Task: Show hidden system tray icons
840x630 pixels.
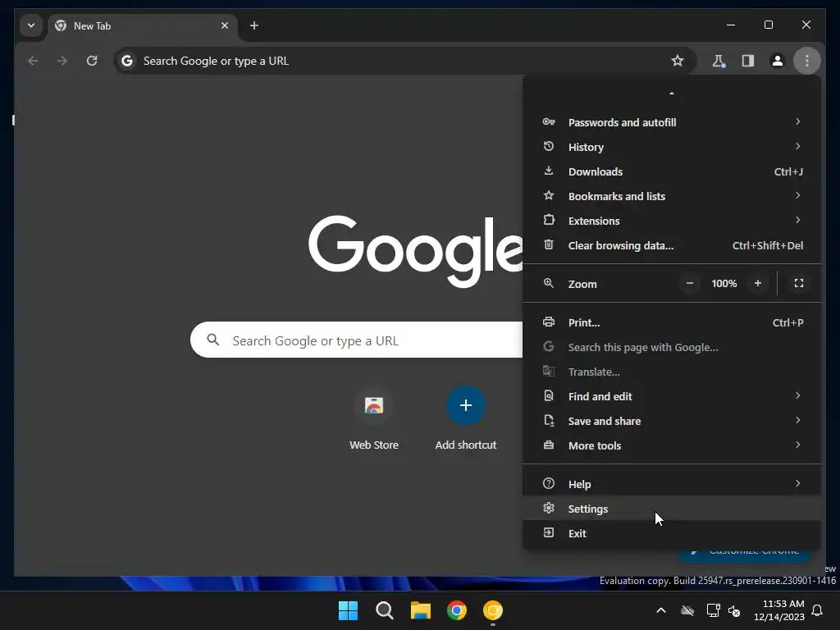Action: [x=661, y=610]
